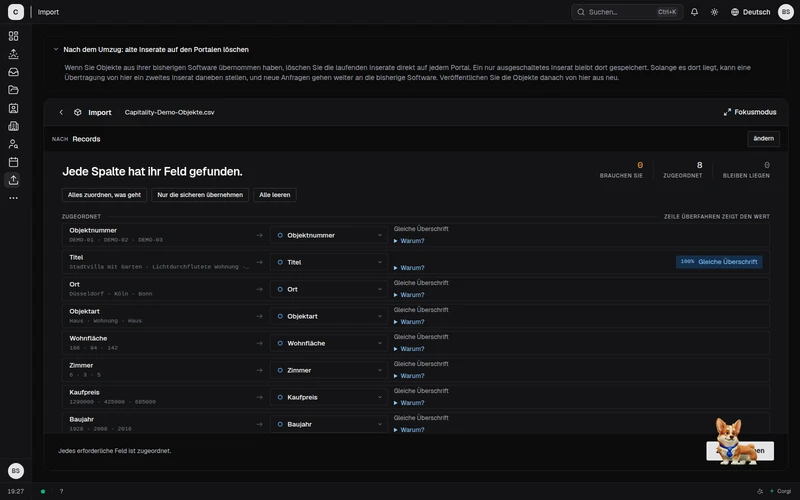This screenshot has width=800, height=500.
Task: Open the dashboard grid icon in the sidebar
Action: coord(14,36)
